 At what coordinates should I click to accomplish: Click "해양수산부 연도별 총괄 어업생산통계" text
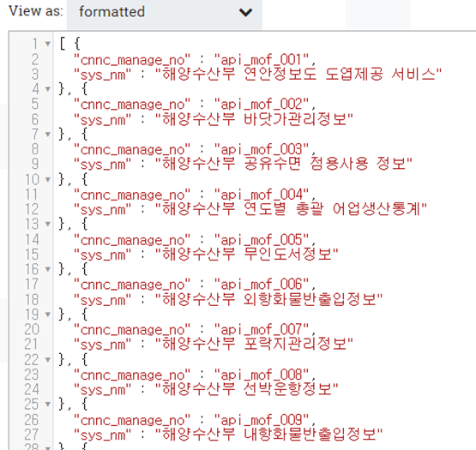pyautogui.click(x=292, y=209)
